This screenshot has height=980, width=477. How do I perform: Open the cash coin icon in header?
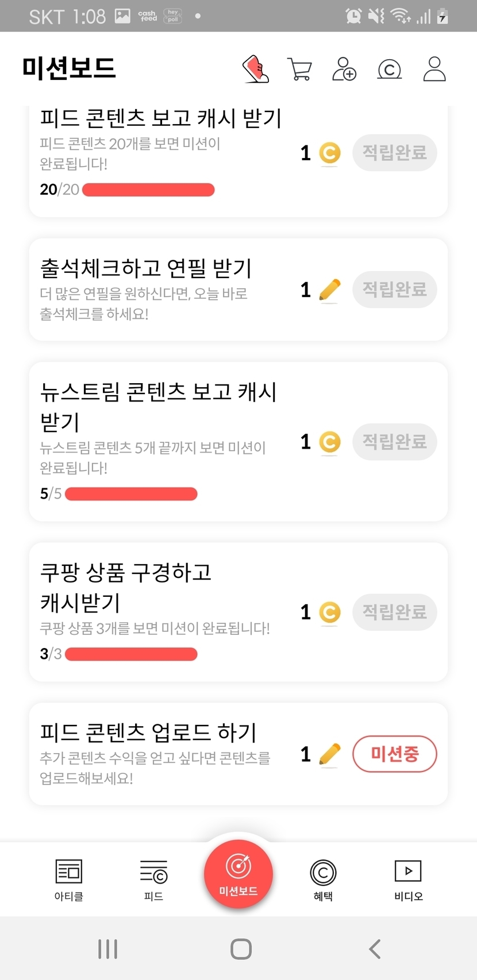[389, 70]
